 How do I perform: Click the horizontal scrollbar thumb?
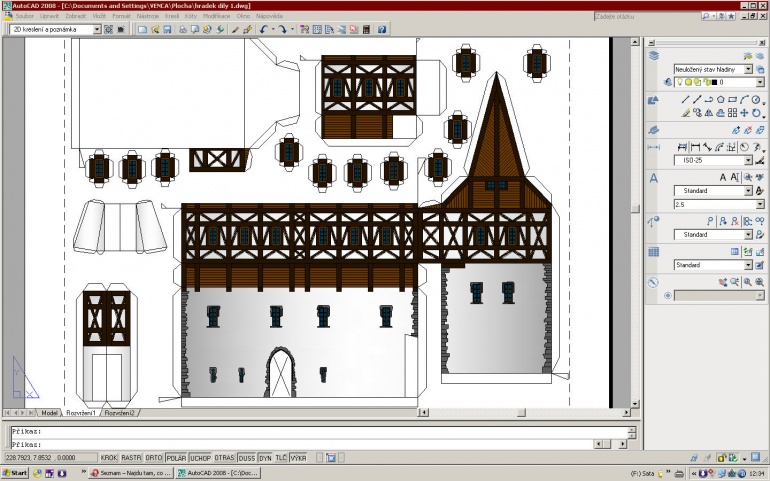[x=522, y=413]
